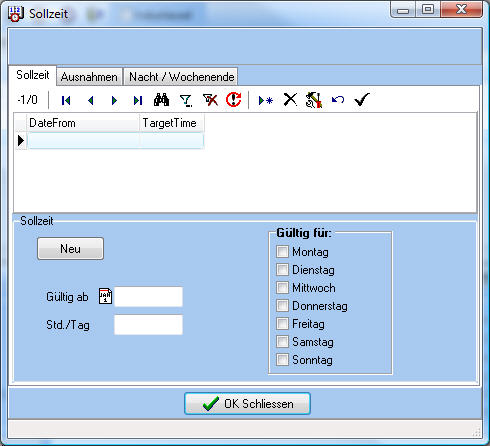The width and height of the screenshot is (490, 446).
Task: Toggle the Samstag checkbox
Action: point(282,342)
